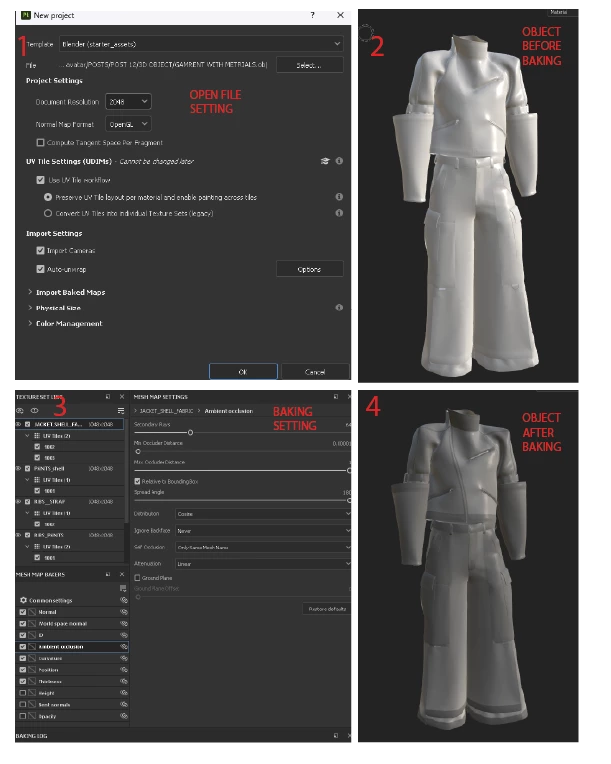
Task: Confirm the New project dialog with OK
Action: coord(243,372)
